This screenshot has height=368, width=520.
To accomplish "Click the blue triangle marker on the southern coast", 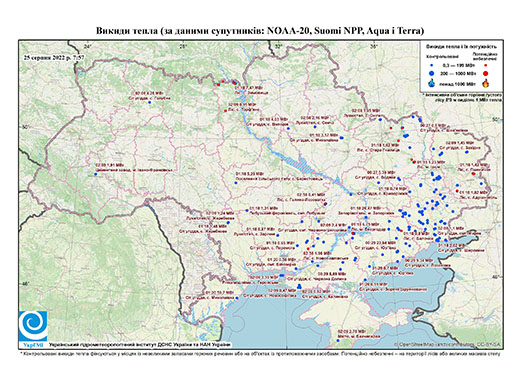I will pyautogui.click(x=299, y=286).
